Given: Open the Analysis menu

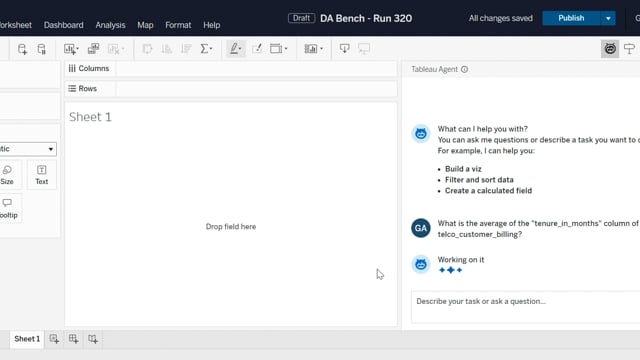Looking at the screenshot, I should point(110,25).
